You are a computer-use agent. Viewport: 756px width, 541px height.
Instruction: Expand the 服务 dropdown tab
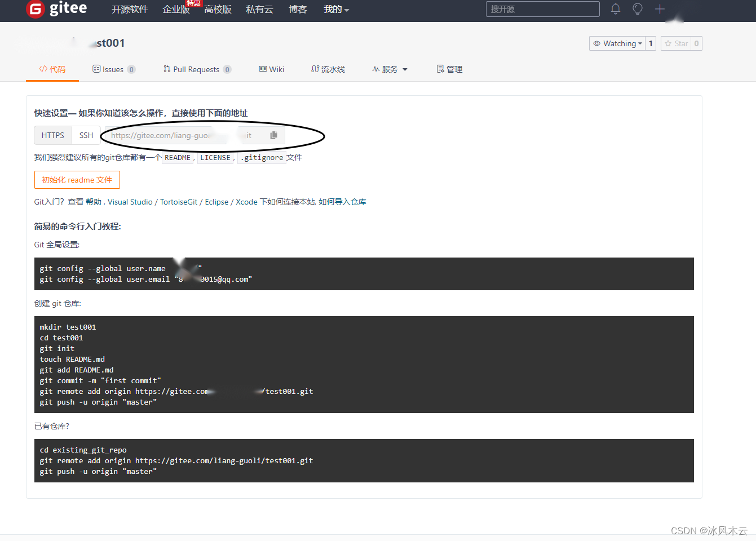[x=390, y=69]
